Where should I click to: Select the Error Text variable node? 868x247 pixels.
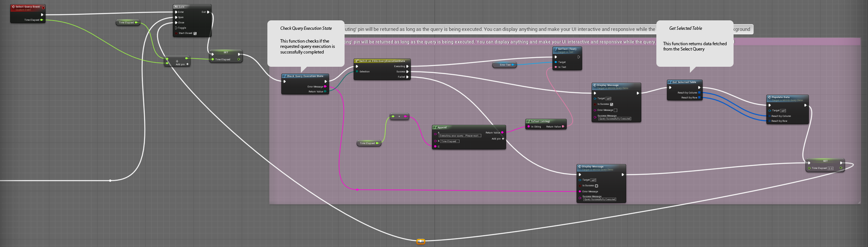[x=505, y=65]
